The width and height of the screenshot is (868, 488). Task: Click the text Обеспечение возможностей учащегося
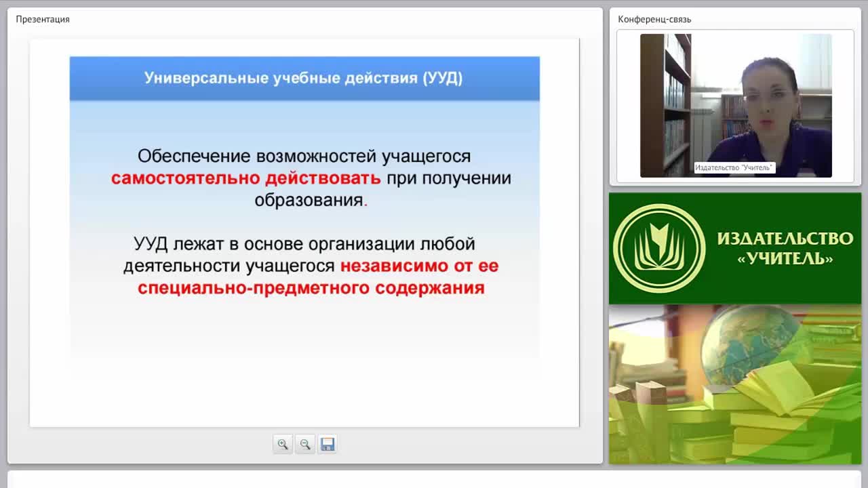(304, 157)
